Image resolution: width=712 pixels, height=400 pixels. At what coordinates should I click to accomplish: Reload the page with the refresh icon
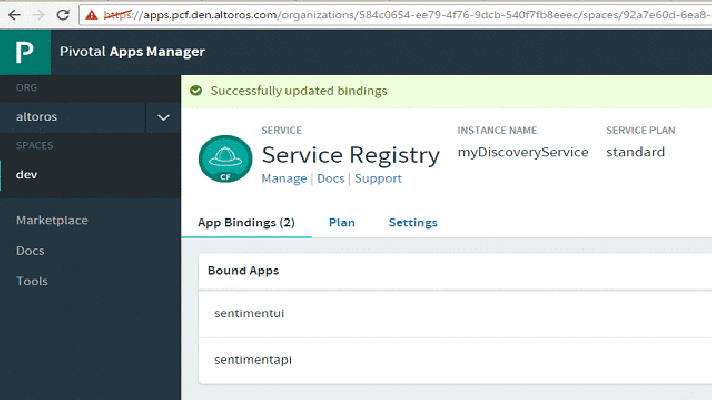click(x=63, y=15)
